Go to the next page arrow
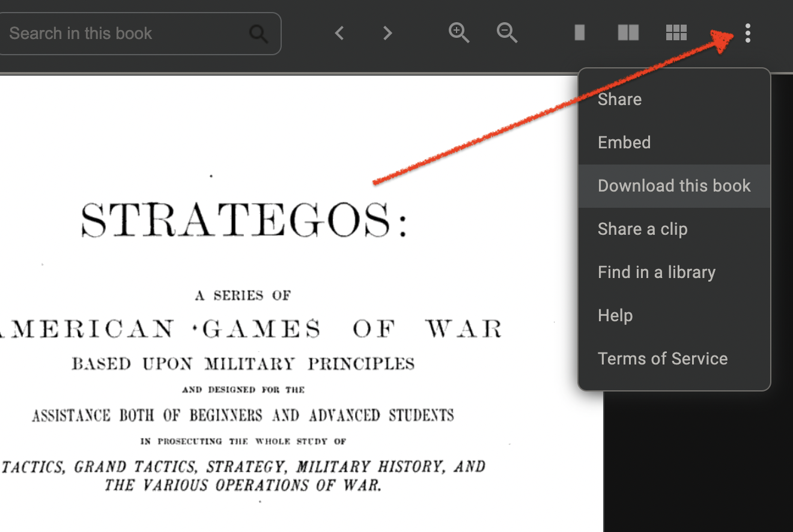Screen dimensions: 793x532 pos(387,33)
